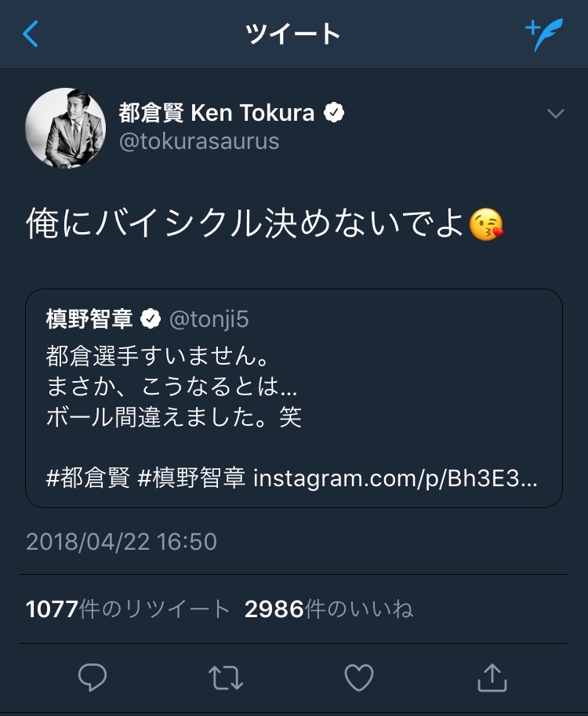Compose a new tweet with feather icon

click(544, 35)
